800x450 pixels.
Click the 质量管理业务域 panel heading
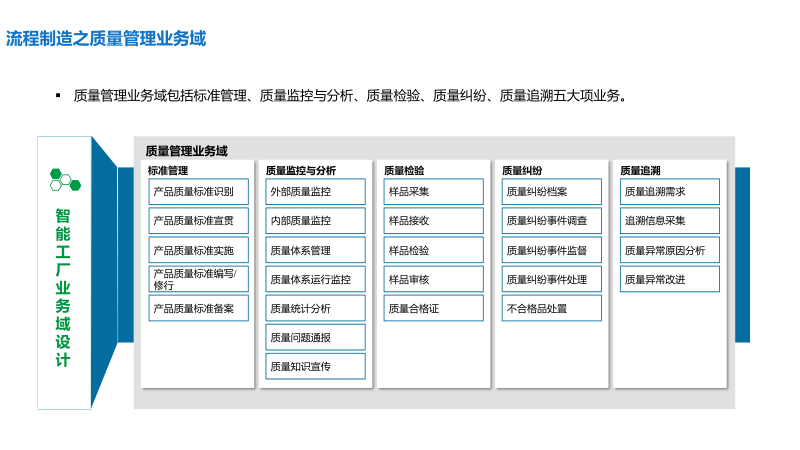tap(187, 151)
